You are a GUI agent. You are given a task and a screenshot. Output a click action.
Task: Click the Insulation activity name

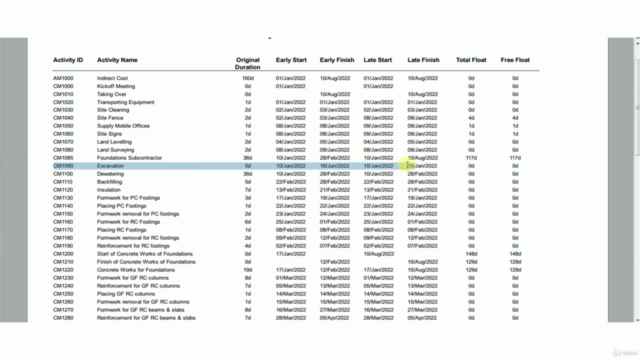[109, 190]
